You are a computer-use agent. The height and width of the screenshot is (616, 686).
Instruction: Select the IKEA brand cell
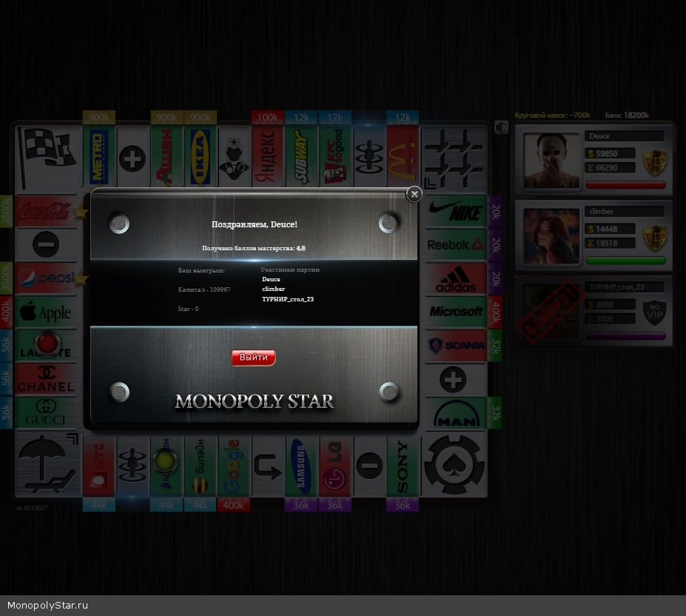(200, 157)
